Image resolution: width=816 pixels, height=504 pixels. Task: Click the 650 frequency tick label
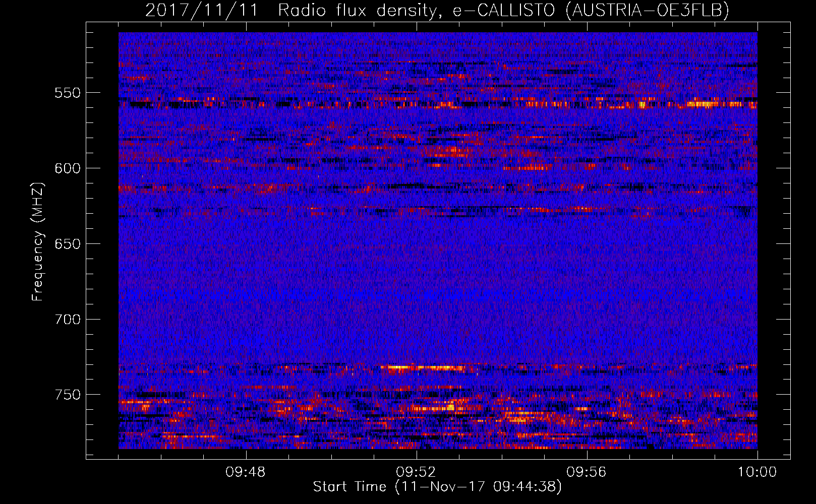(x=68, y=244)
